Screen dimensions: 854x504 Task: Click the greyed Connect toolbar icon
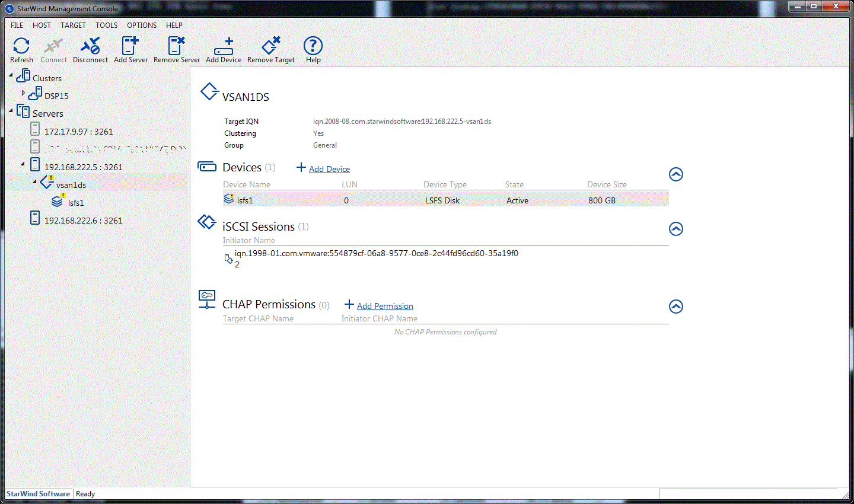(x=53, y=46)
